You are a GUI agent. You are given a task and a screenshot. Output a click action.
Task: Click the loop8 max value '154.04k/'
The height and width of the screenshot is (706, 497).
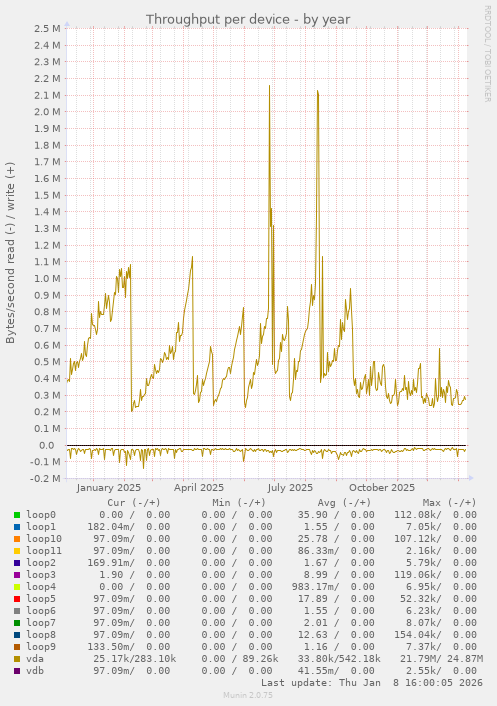point(418,635)
